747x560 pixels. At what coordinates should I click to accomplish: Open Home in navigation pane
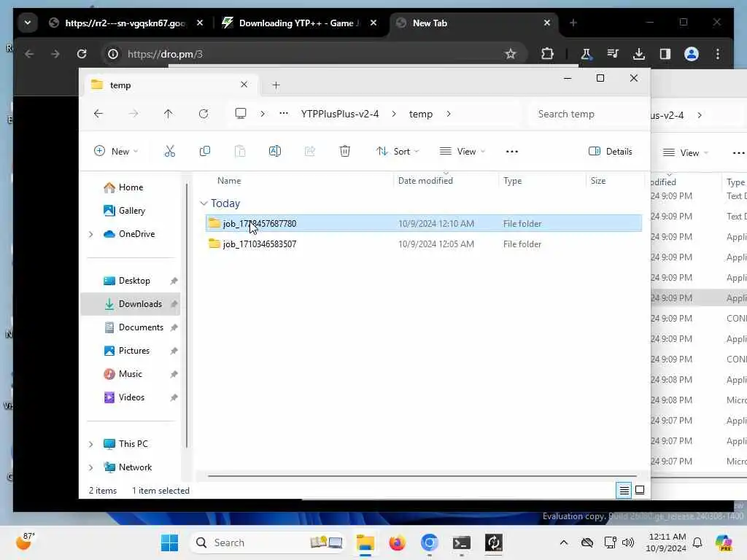point(131,187)
